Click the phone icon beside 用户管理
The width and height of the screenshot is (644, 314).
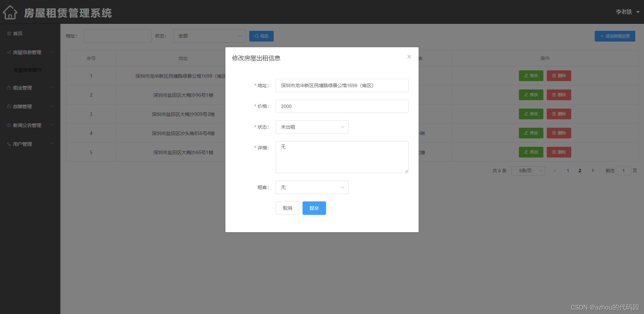click(9, 144)
